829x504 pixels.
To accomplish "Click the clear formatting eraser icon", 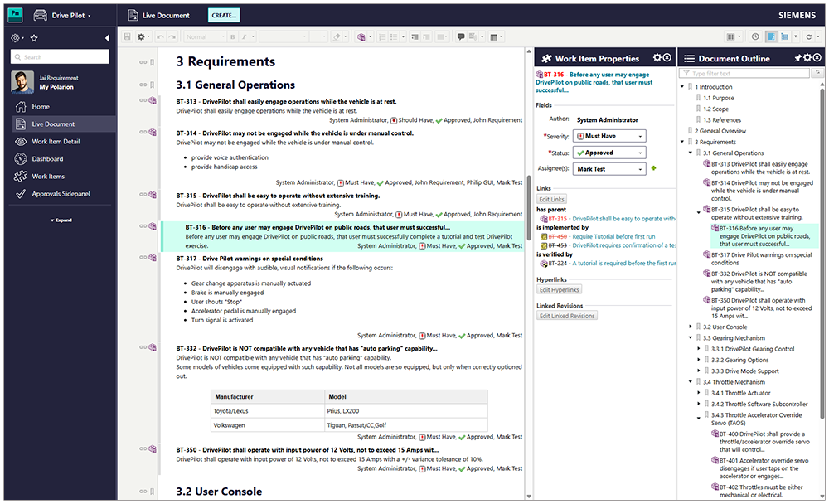I will pyautogui.click(x=337, y=36).
